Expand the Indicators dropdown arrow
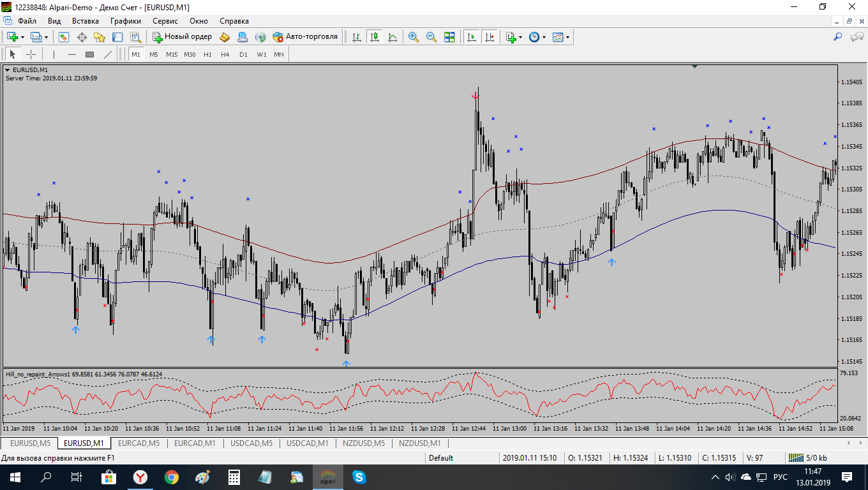 coord(521,37)
